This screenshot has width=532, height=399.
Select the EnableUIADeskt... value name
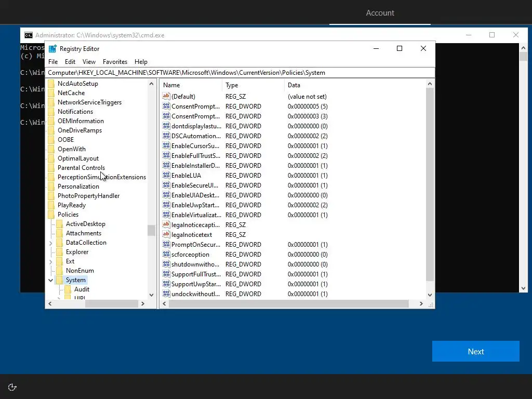195,195
